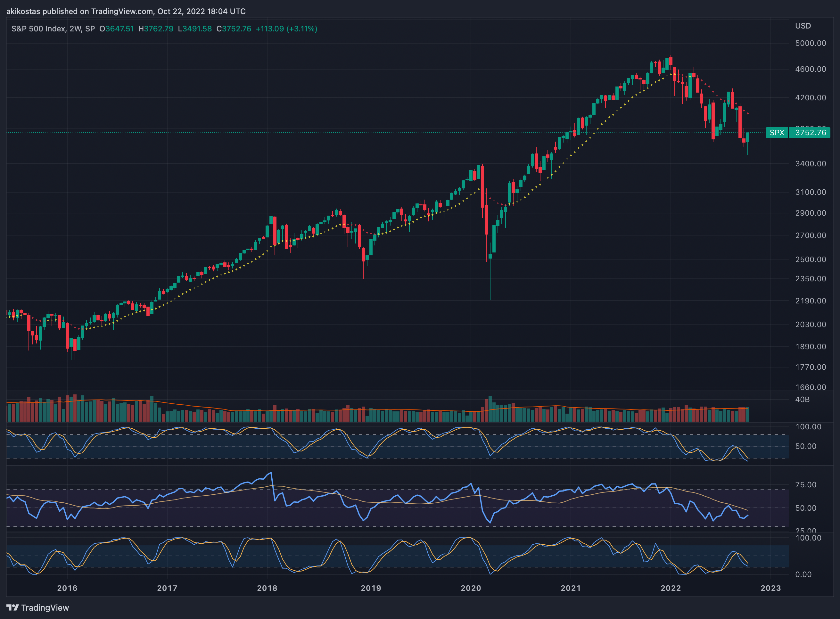Click the 4600.00 price axis label
This screenshot has height=619, width=840.
tap(811, 69)
